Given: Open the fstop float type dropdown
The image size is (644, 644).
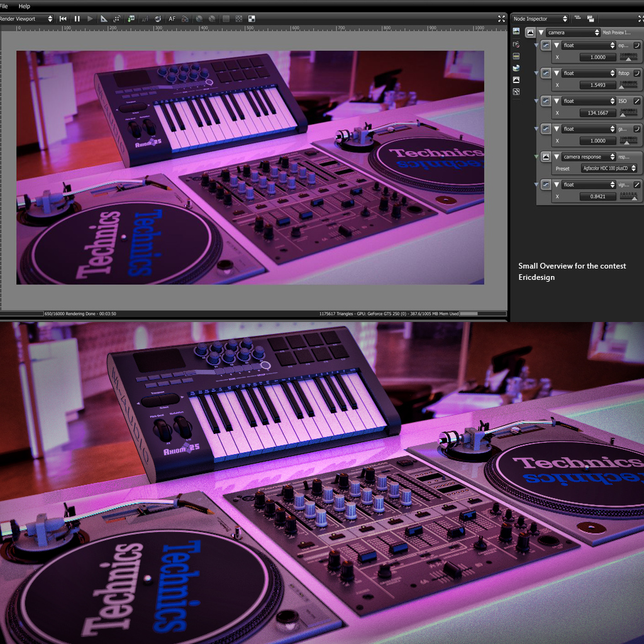Looking at the screenshot, I should (x=589, y=73).
